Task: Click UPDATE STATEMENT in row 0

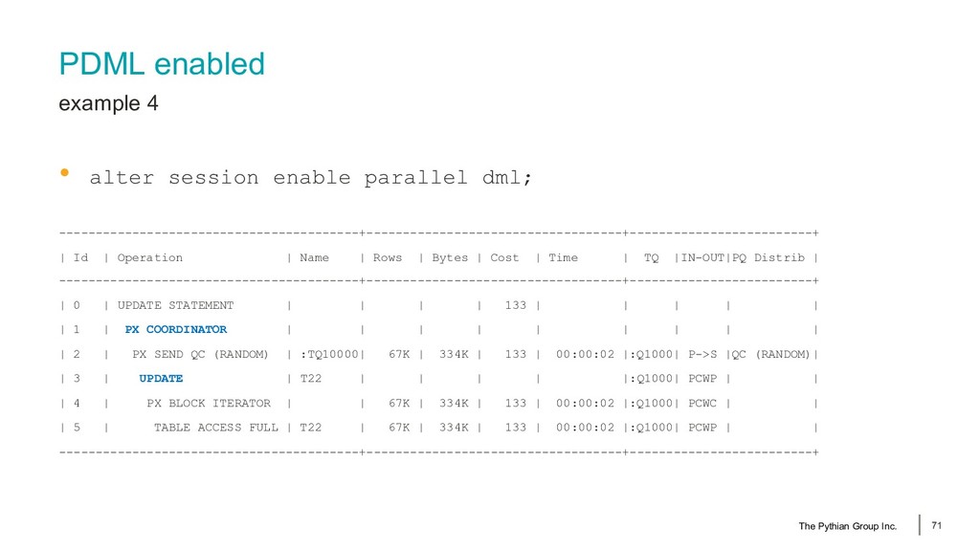Action: (x=176, y=305)
